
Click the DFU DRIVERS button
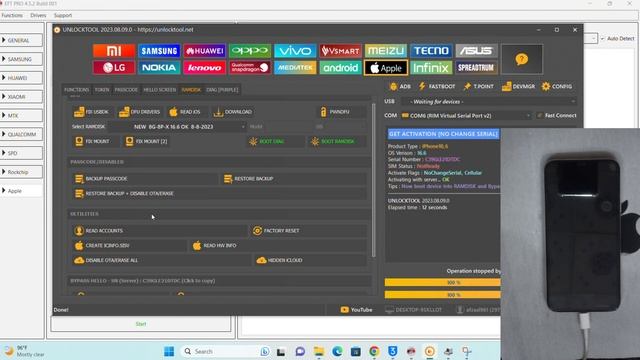140,112
